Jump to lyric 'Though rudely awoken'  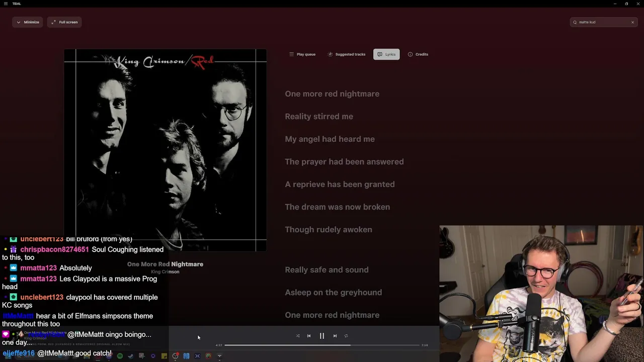329,230
